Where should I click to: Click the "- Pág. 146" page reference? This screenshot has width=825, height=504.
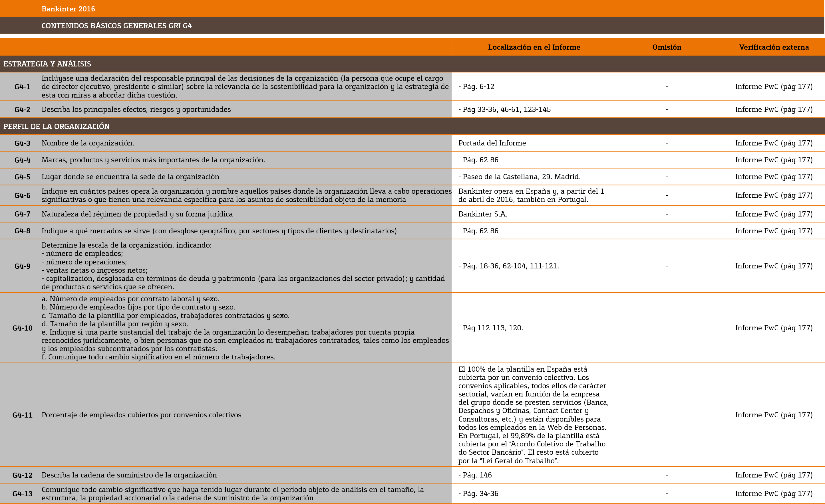pos(475,475)
